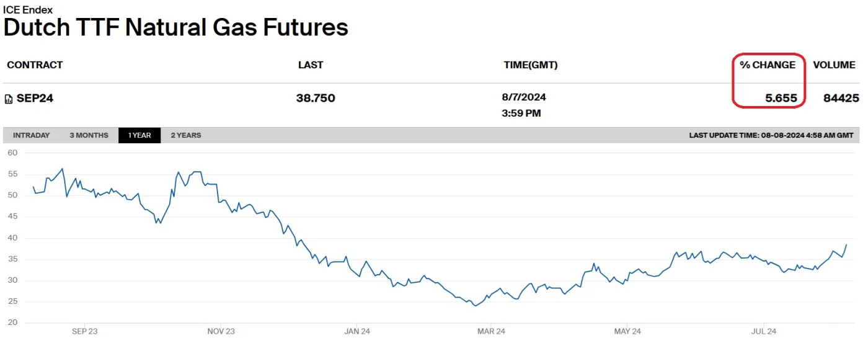
Task: Switch to the INTRADAY chart tab
Action: click(x=31, y=135)
